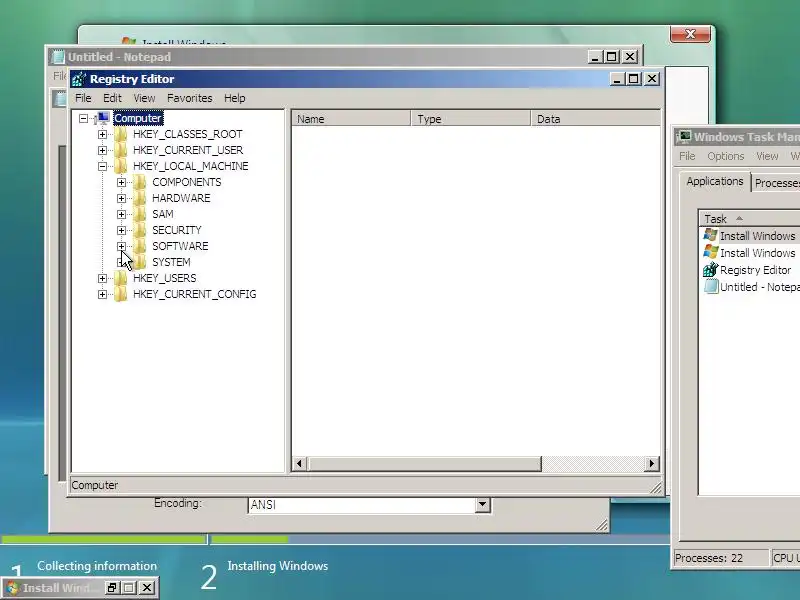The width and height of the screenshot is (800, 600).
Task: Minimize the Notepad window
Action: 594,57
